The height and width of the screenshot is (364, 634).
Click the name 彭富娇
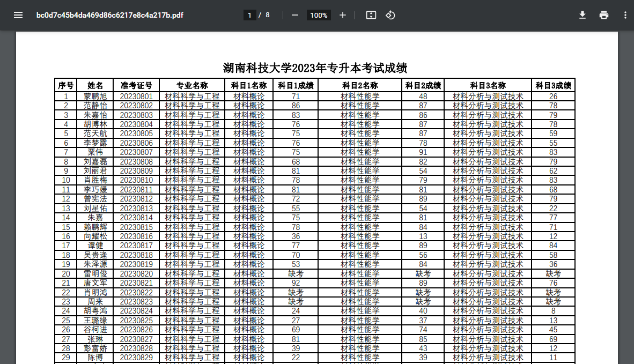coord(95,348)
